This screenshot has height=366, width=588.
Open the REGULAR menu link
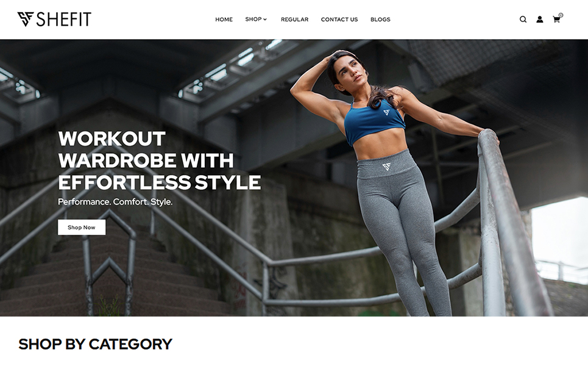295,20
